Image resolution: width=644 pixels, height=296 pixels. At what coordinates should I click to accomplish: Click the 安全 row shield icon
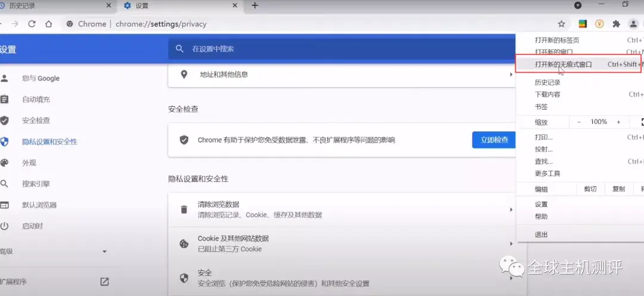coord(184,278)
